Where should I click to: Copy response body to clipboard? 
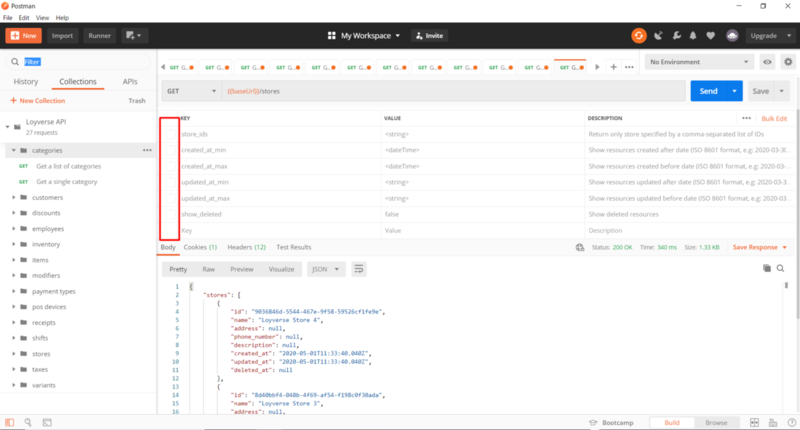[x=767, y=269]
